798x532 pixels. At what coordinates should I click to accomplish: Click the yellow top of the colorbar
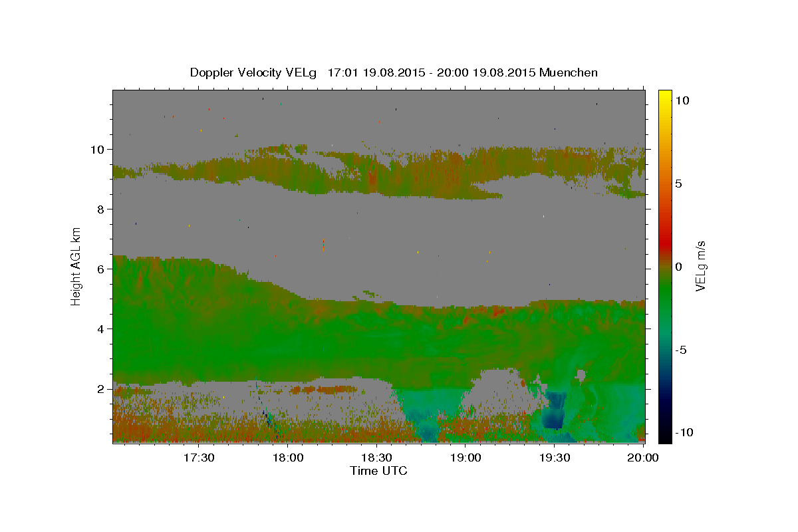tap(664, 96)
